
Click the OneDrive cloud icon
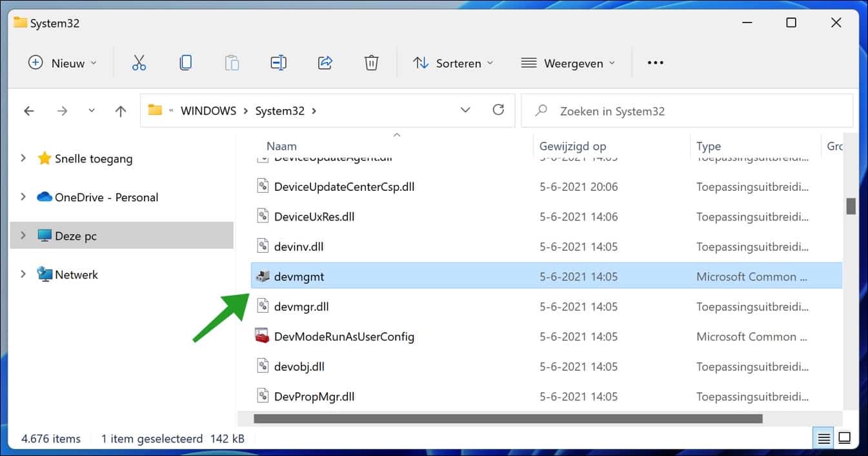[45, 197]
